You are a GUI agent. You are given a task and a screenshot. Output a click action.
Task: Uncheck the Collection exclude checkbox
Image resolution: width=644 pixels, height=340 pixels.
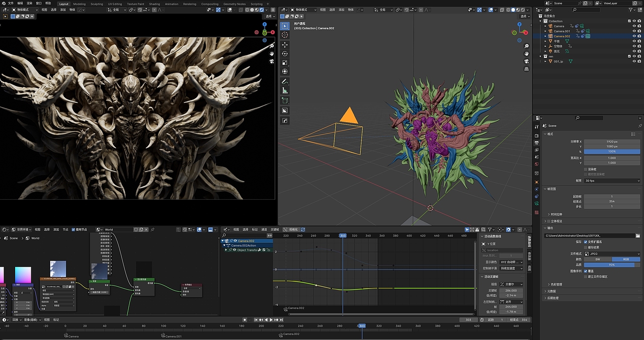click(x=629, y=21)
